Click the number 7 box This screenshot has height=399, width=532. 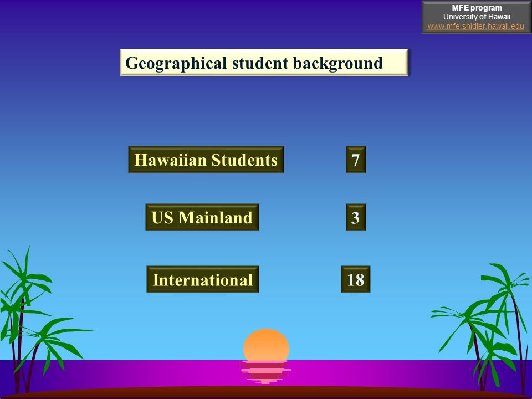[x=356, y=160]
